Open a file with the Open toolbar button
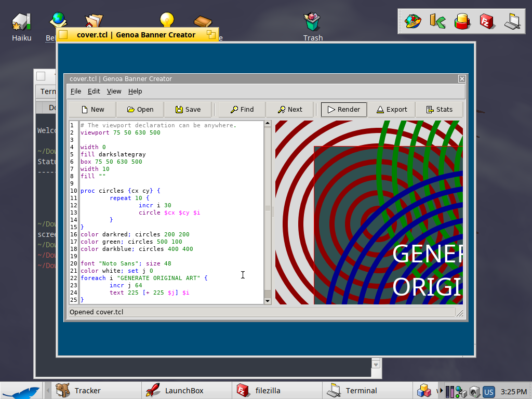Image resolution: width=532 pixels, height=399 pixels. pos(140,110)
